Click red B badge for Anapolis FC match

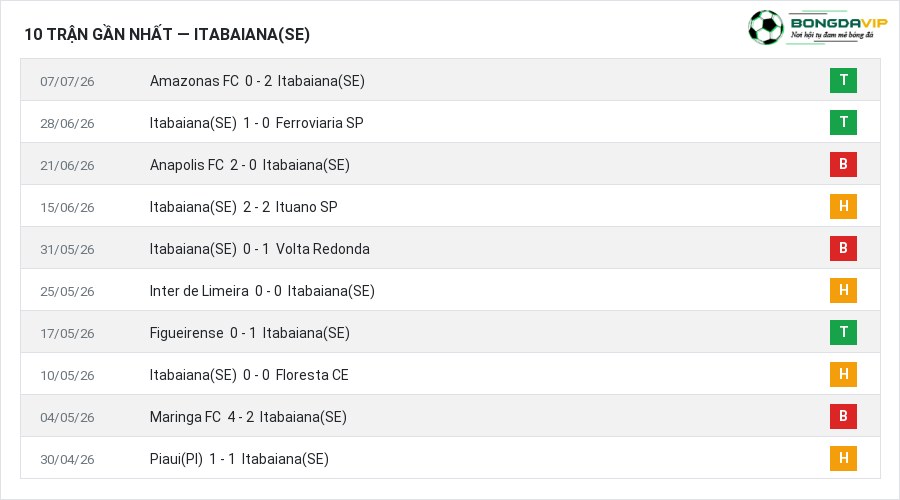click(x=843, y=164)
